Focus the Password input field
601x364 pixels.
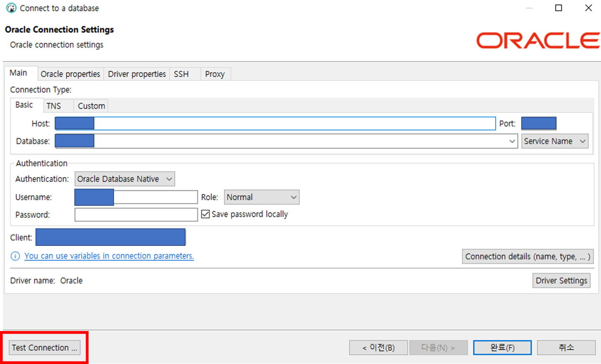136,215
